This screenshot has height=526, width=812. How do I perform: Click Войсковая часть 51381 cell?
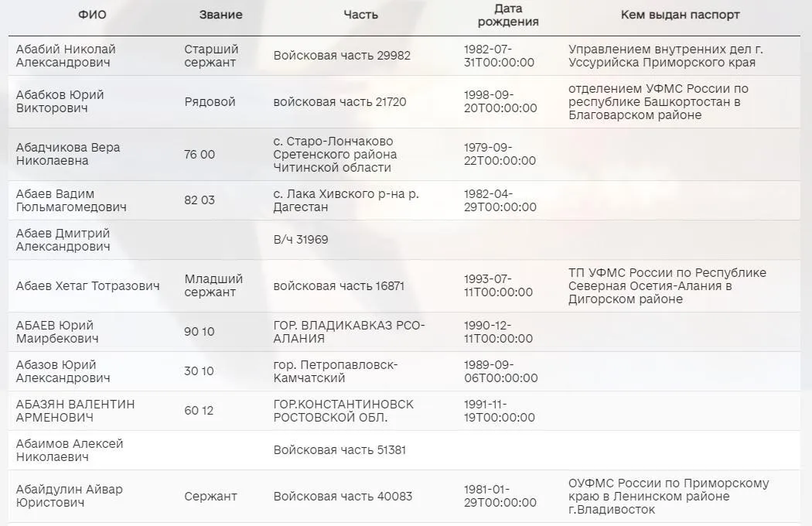click(x=339, y=450)
